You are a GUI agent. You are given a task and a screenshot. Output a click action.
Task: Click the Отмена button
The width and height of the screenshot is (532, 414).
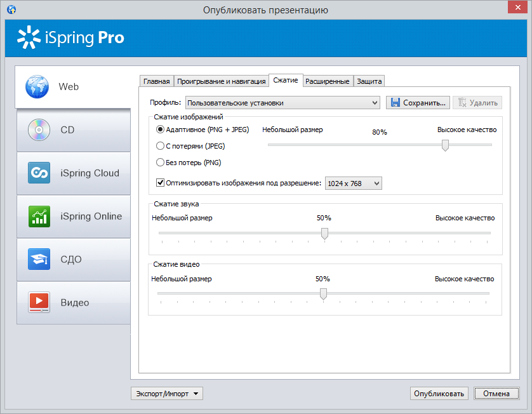[x=496, y=394]
